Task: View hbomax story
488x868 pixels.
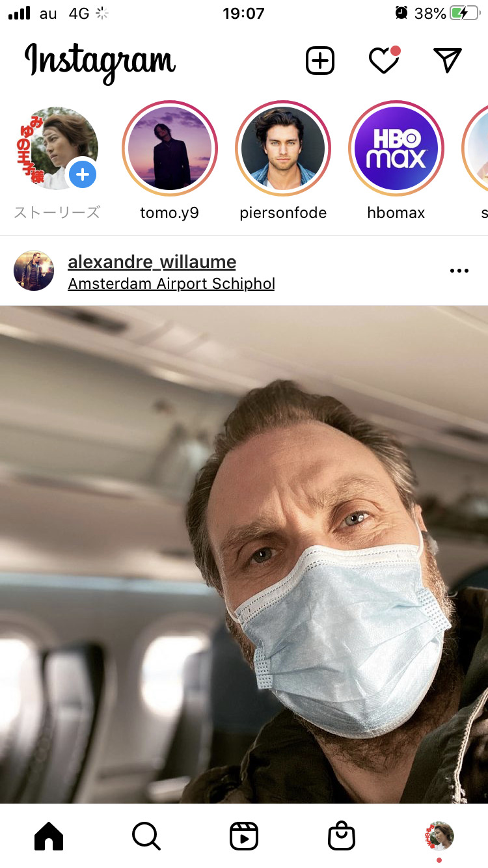Action: pos(396,149)
